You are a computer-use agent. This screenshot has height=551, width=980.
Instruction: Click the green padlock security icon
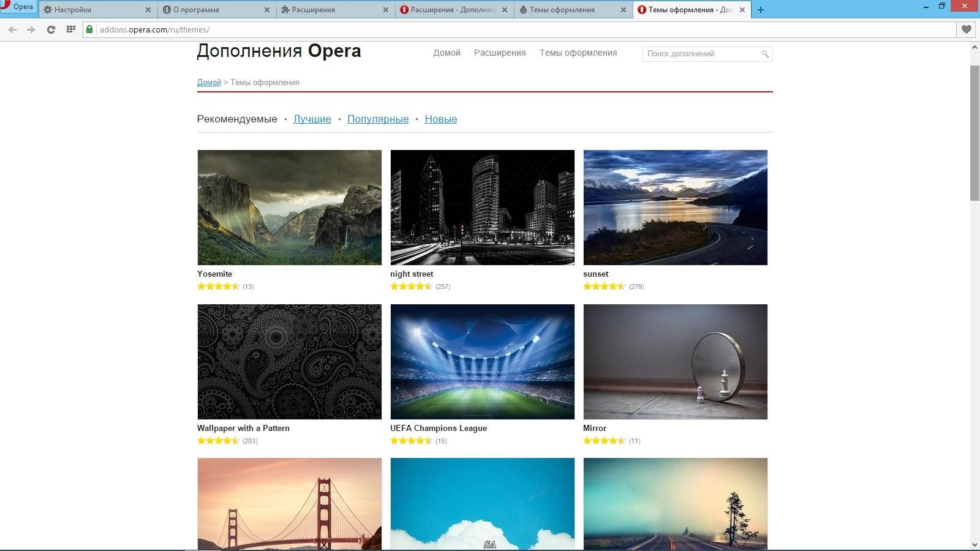pos(89,29)
